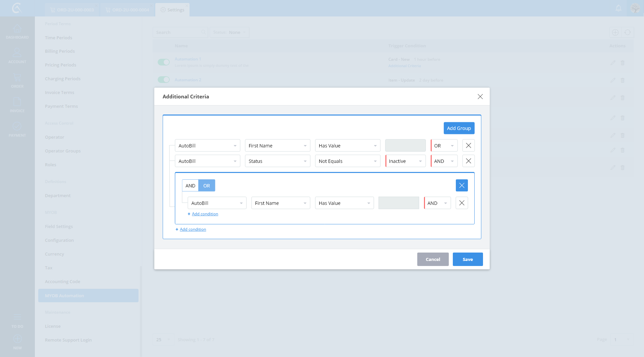The height and width of the screenshot is (357, 644).
Task: Expand the Not Equals operator dropdown
Action: (x=347, y=161)
